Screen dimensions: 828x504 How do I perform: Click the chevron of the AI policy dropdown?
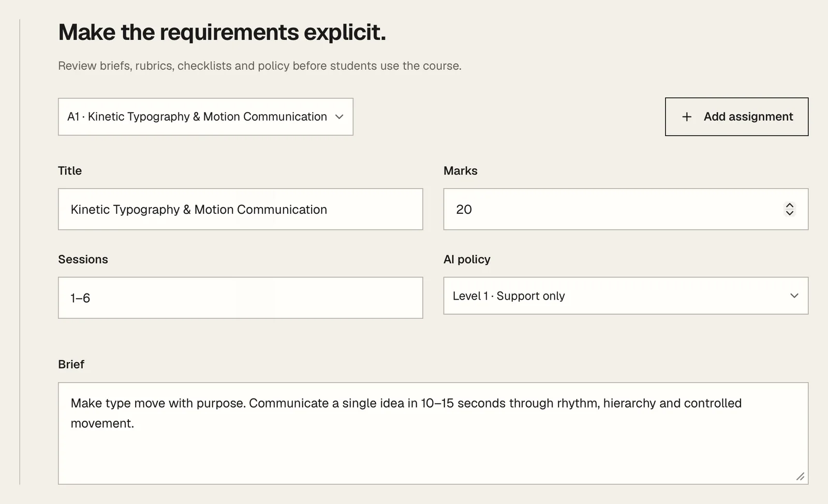(794, 295)
